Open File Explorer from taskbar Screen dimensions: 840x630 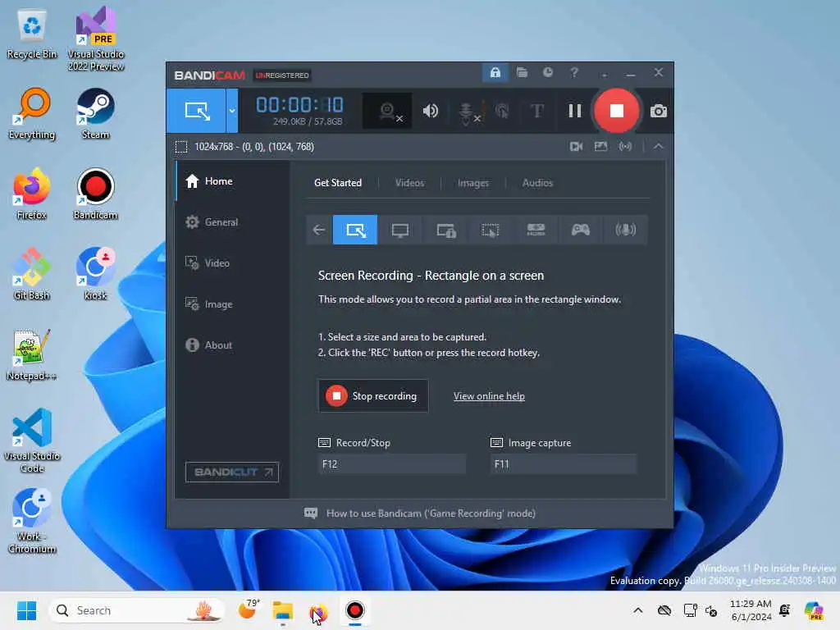[282, 610]
